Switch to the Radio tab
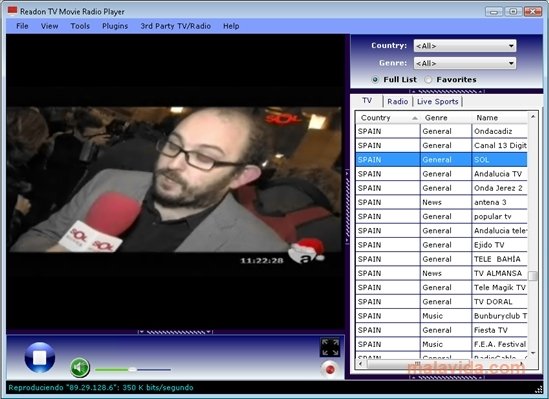 point(397,102)
